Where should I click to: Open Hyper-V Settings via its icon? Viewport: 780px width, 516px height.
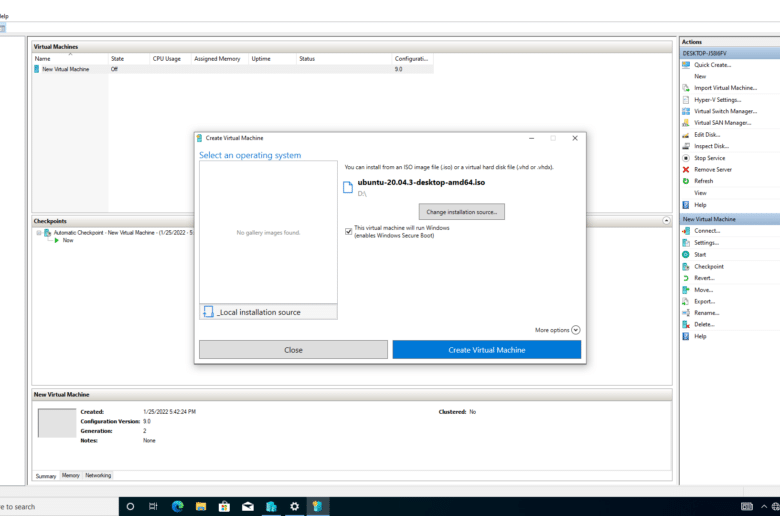[x=686, y=100]
